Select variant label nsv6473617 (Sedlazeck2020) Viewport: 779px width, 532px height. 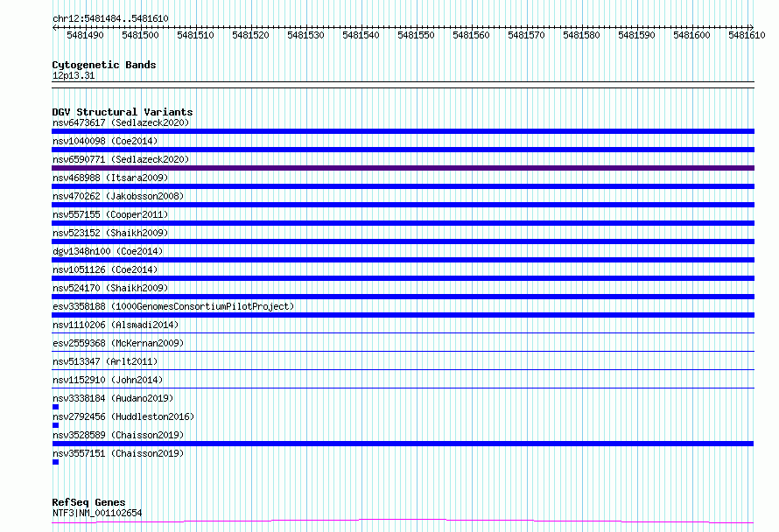tap(121, 122)
